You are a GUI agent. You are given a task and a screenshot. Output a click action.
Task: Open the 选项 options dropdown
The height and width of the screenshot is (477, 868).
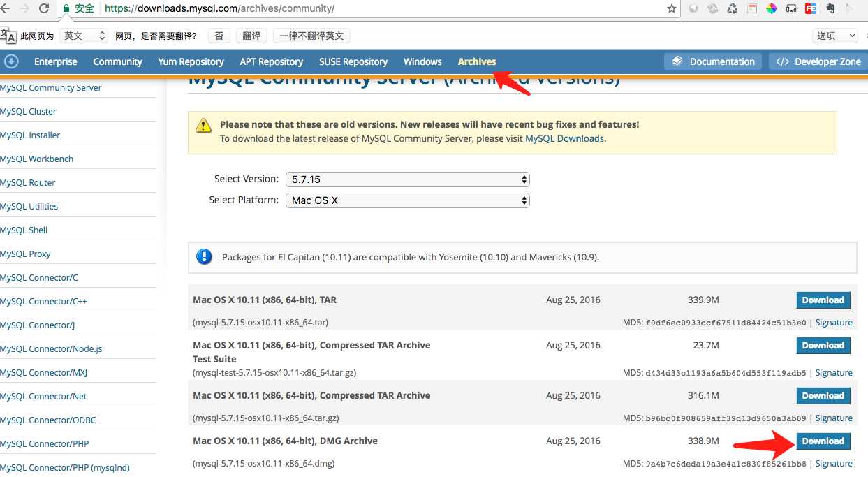tap(835, 36)
